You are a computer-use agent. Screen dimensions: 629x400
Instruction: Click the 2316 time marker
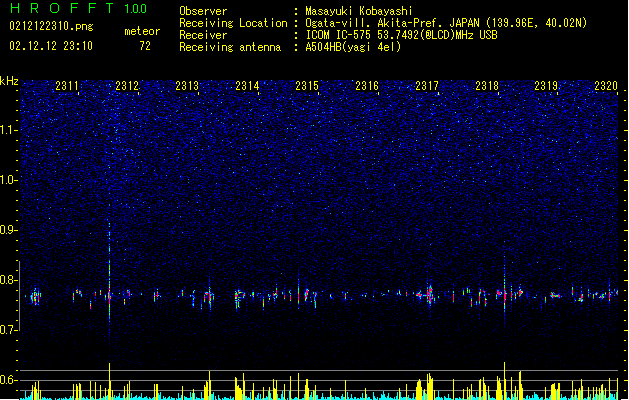click(367, 85)
